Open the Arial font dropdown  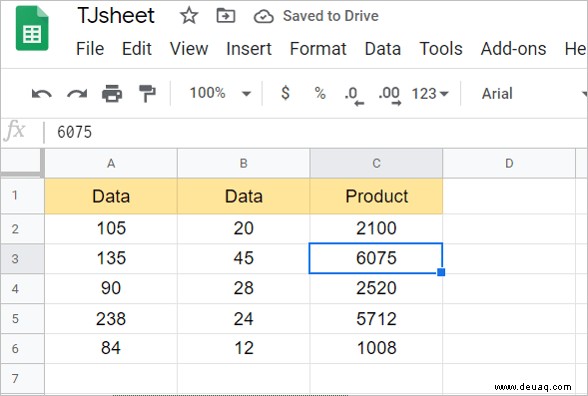[x=533, y=93]
